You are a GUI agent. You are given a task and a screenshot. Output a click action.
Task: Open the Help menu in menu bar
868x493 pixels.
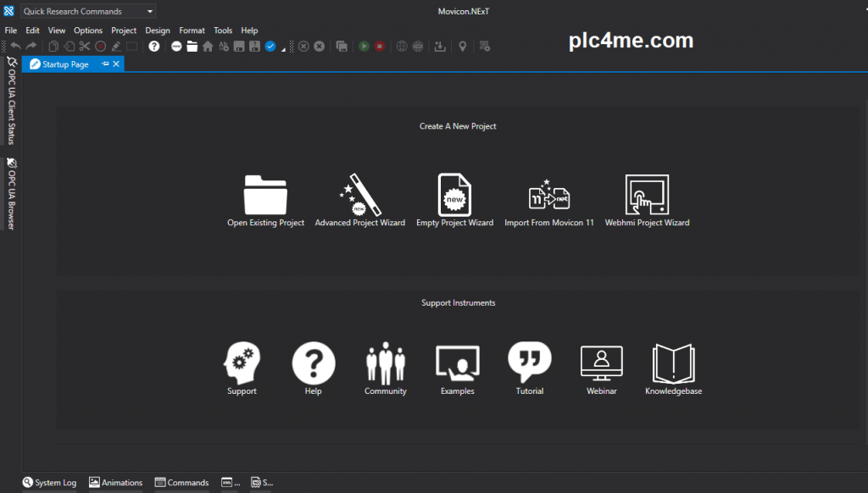click(249, 30)
